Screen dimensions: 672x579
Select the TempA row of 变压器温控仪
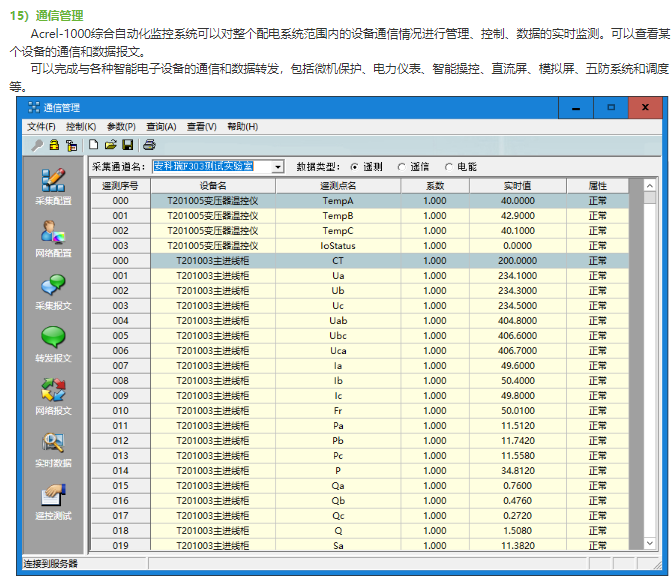click(360, 201)
